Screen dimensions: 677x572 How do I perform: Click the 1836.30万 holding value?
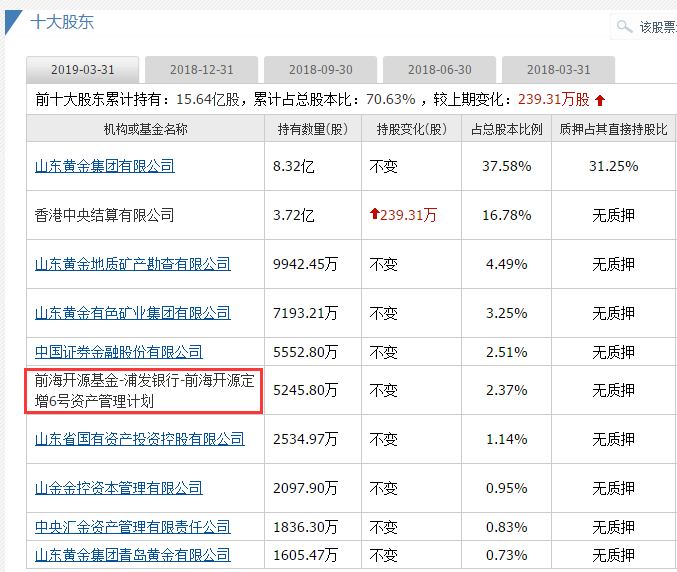(x=305, y=527)
